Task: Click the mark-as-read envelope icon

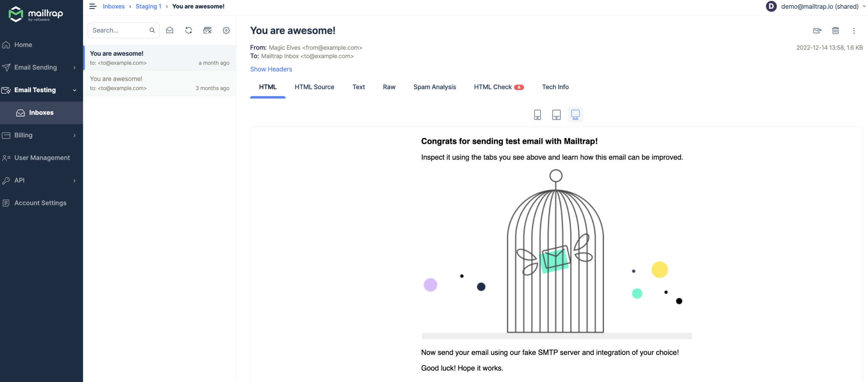Action: point(170,30)
